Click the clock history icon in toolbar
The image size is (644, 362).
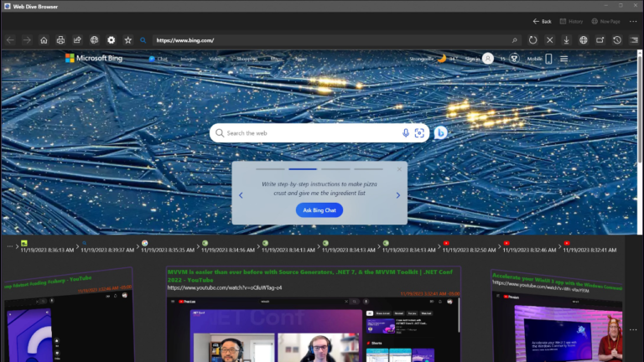click(617, 40)
